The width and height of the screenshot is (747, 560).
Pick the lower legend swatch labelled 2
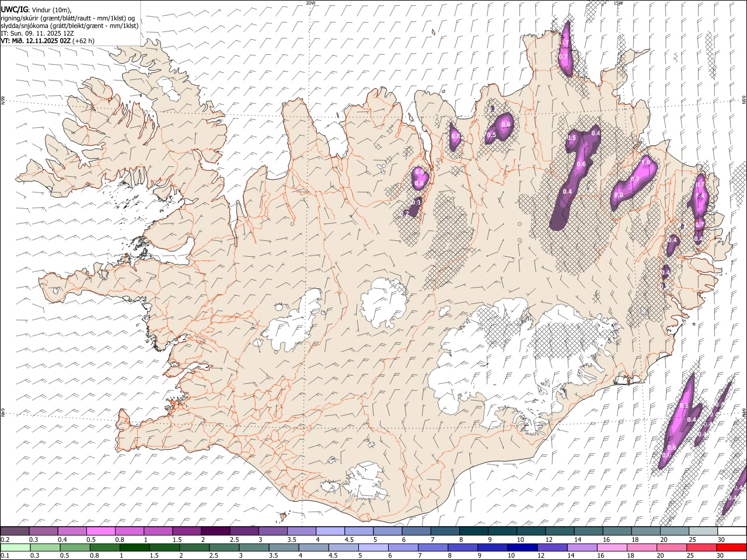194,547
